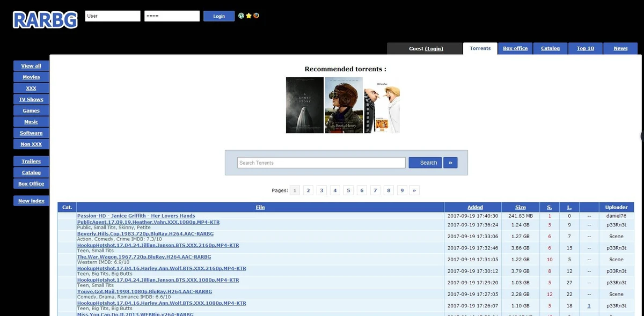
Task: Click the 1.27 GB size cell
Action: pos(521,237)
